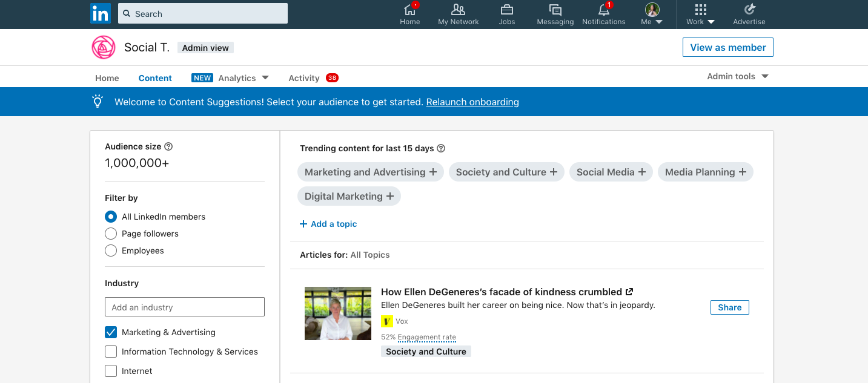Open the article's external link icon
The width and height of the screenshot is (868, 383).
tap(629, 292)
